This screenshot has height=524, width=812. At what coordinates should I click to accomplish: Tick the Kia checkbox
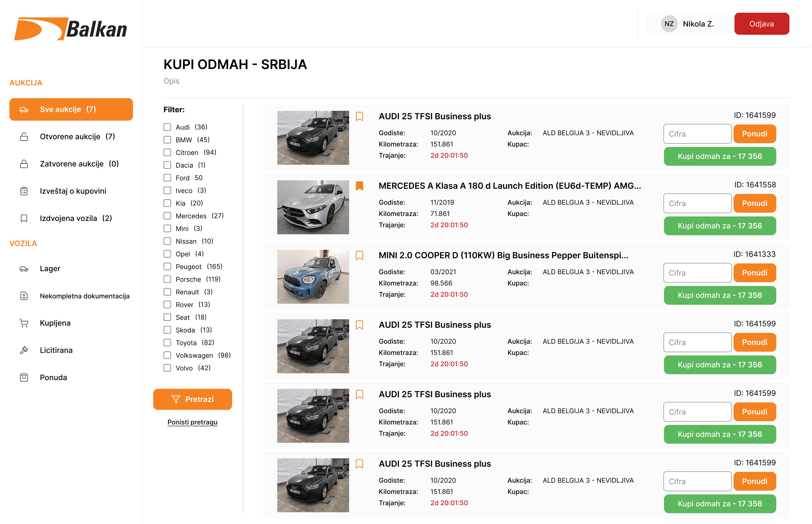click(x=167, y=203)
